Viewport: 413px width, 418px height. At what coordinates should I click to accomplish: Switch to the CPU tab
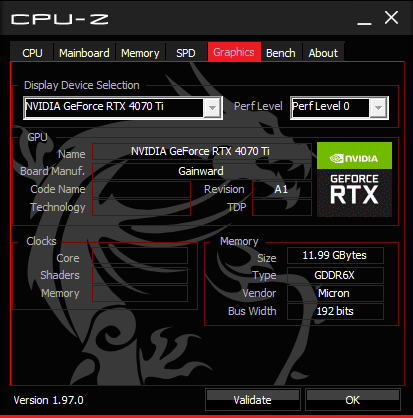(32, 53)
